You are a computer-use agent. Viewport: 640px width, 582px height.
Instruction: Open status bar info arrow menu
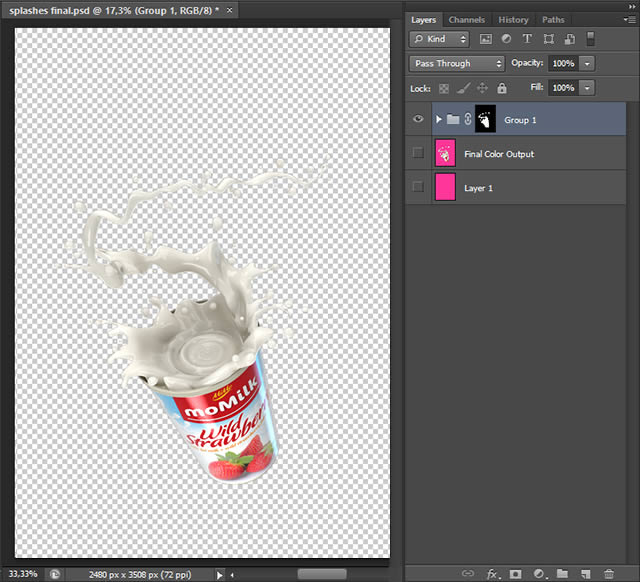point(220,575)
